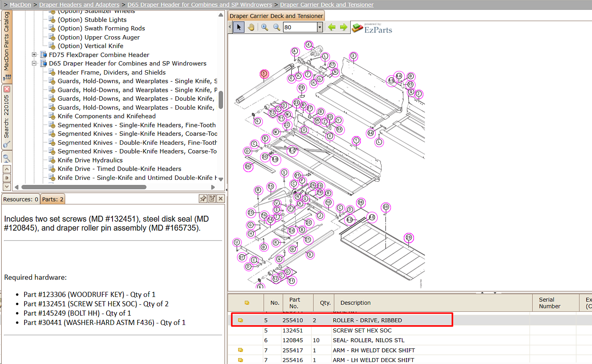Open (Option) Stubble Lights in tree
The width and height of the screenshot is (592, 364).
tap(92, 20)
